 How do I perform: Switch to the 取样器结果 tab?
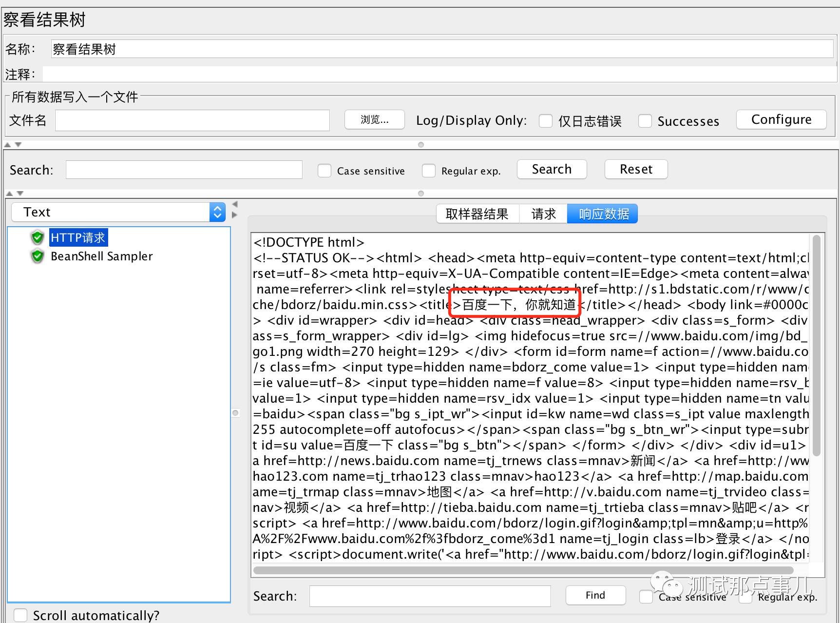point(477,214)
